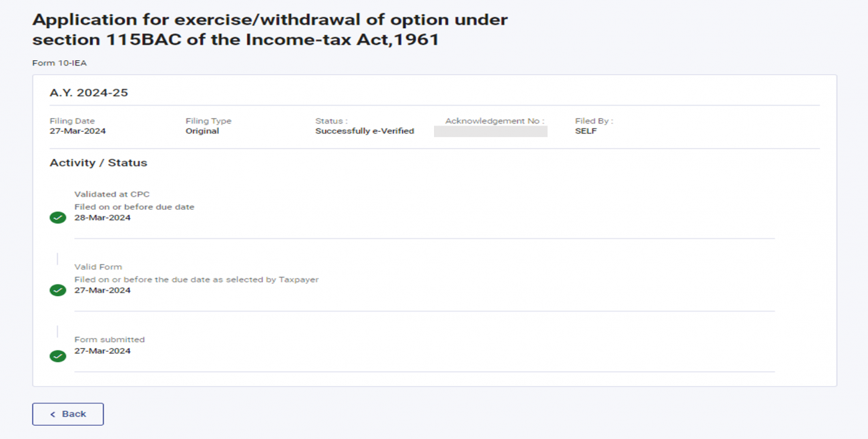Click the Back button
Screen dimensions: 868x439
(68, 414)
